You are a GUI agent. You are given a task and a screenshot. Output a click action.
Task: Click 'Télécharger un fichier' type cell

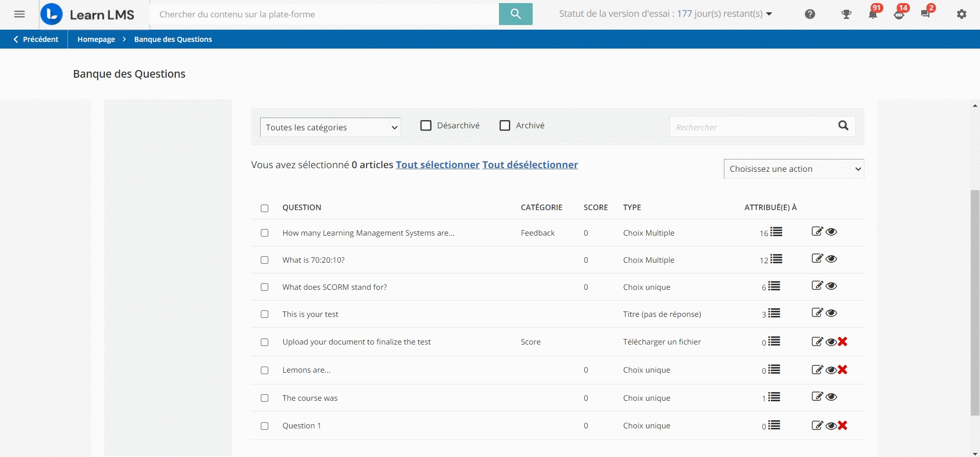pyautogui.click(x=662, y=341)
